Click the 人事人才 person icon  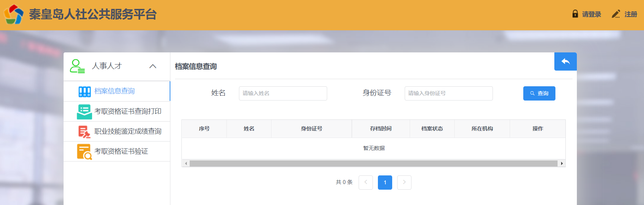(x=77, y=66)
